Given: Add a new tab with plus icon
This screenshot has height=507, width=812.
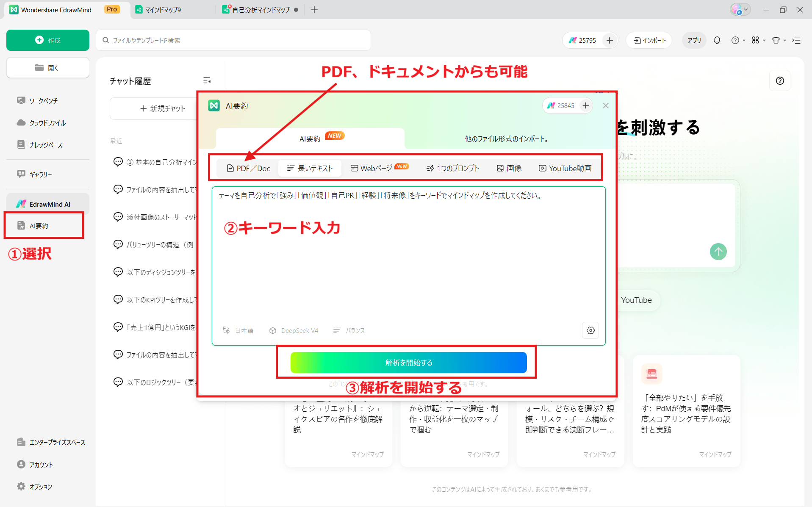Looking at the screenshot, I should coord(314,9).
